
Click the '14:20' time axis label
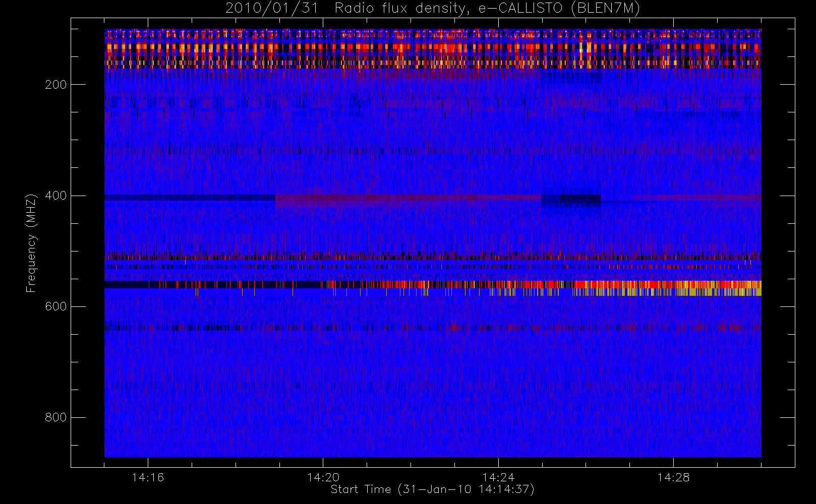[x=323, y=477]
